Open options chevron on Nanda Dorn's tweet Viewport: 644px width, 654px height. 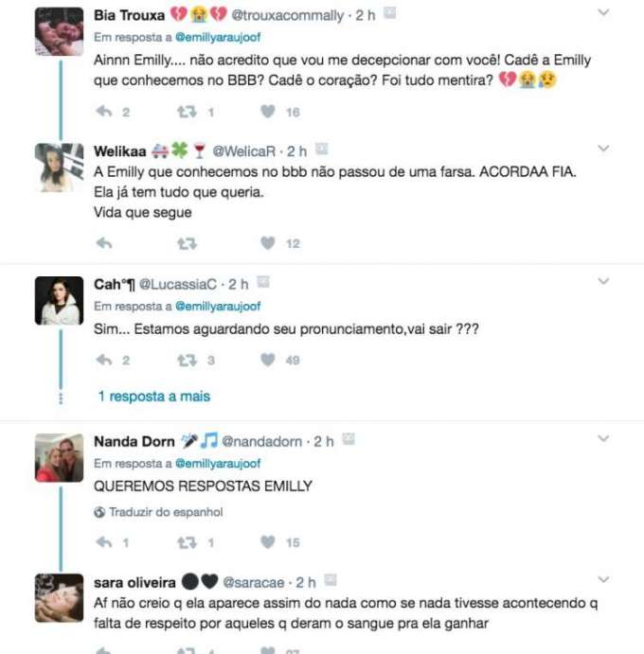tap(603, 438)
